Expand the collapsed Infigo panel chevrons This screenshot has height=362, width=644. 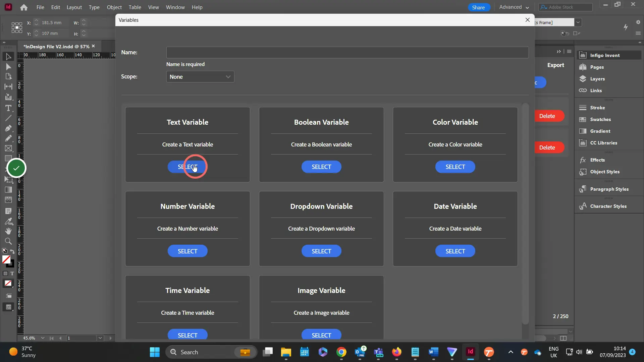click(559, 52)
